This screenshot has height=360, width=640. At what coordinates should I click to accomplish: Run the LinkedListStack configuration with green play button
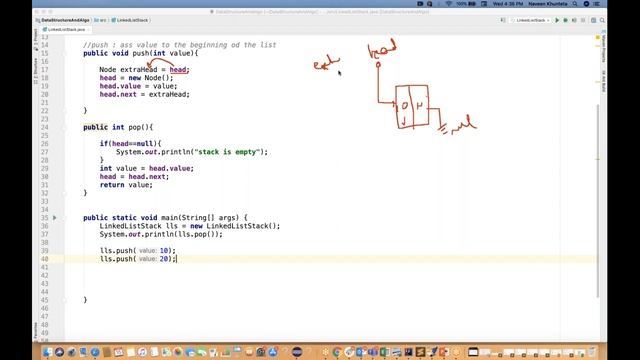click(557, 20)
